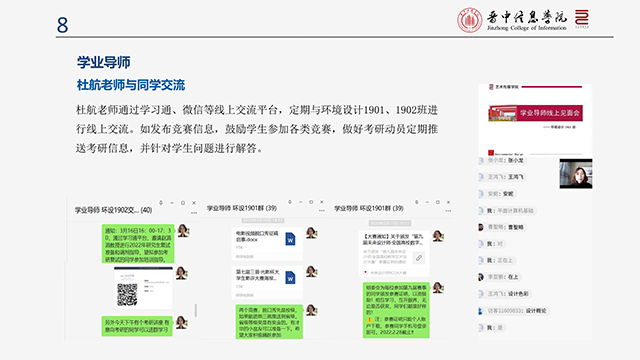Open the Word icon of the 15K .docx file
The width and height of the screenshot is (640, 360).
pos(290,239)
